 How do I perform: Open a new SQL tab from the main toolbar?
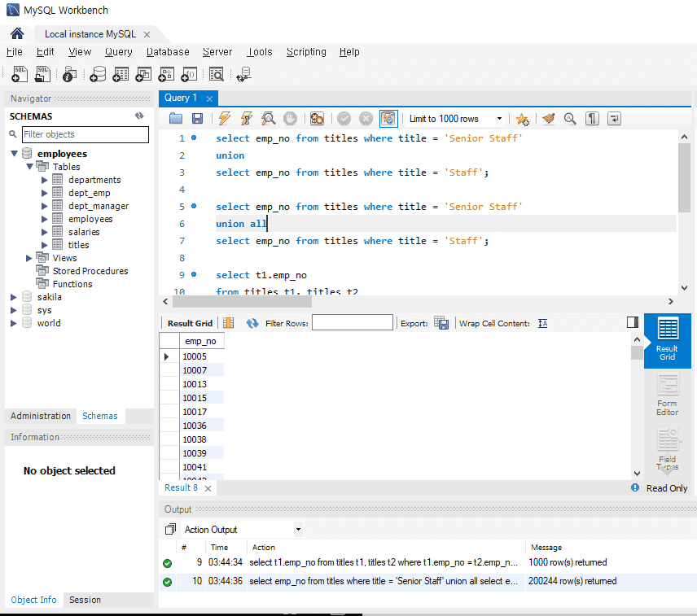pyautogui.click(x=20, y=74)
